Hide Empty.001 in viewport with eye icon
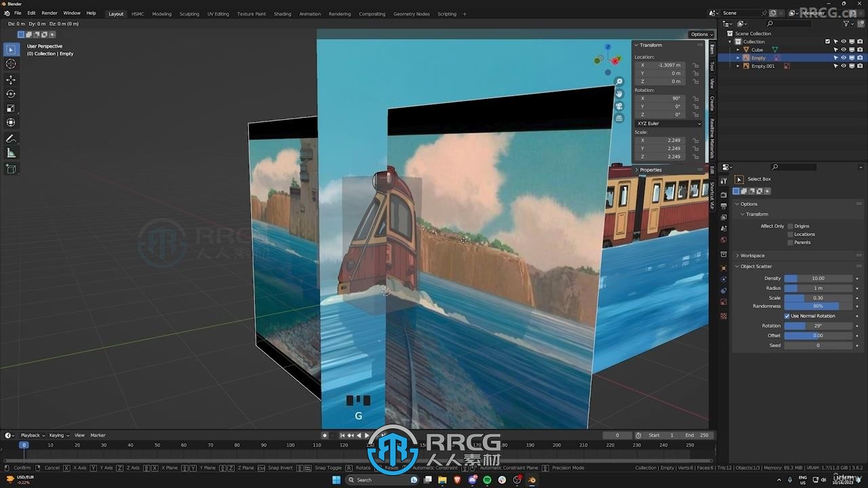 point(844,66)
